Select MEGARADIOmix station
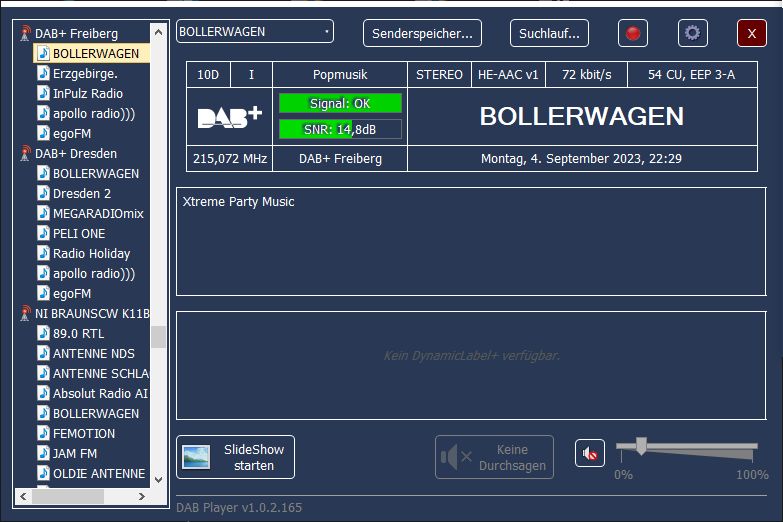This screenshot has width=783, height=522. point(98,213)
